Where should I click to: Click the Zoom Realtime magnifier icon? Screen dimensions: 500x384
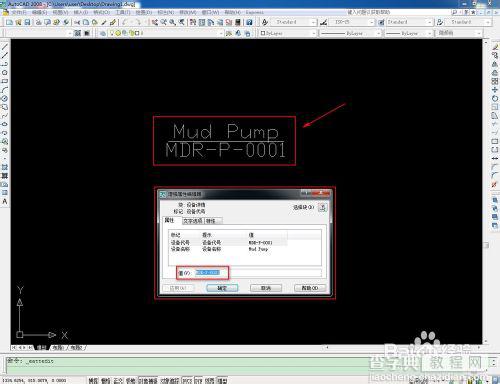pos(173,22)
